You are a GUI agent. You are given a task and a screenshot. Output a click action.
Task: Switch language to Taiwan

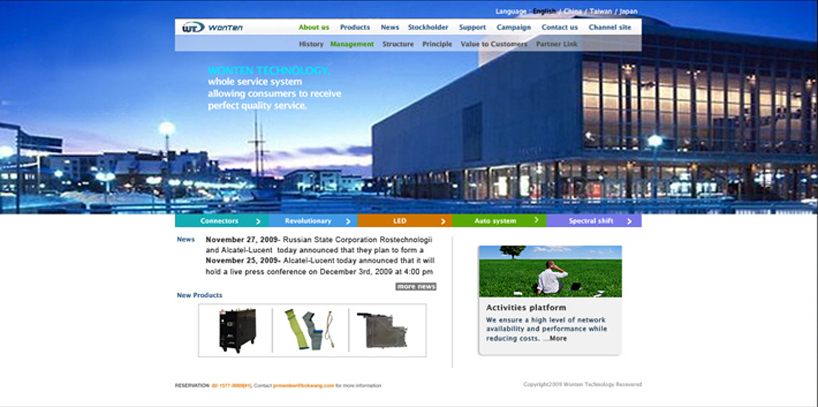(x=601, y=12)
